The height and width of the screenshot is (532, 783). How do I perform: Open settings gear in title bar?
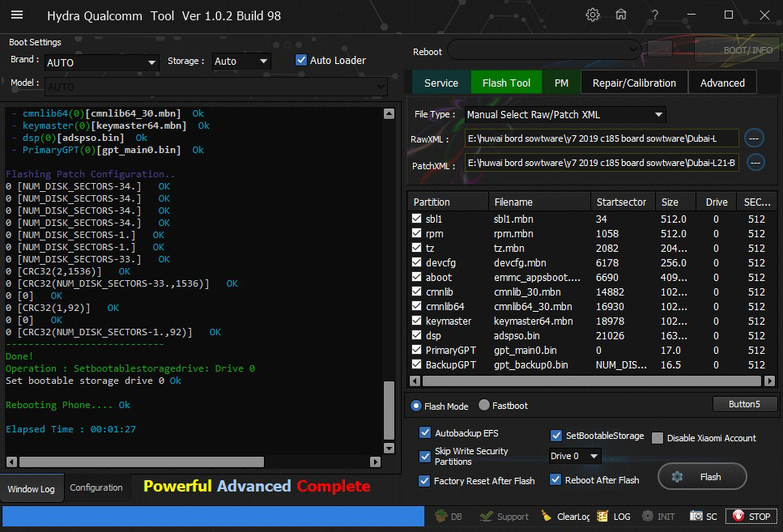(592, 15)
